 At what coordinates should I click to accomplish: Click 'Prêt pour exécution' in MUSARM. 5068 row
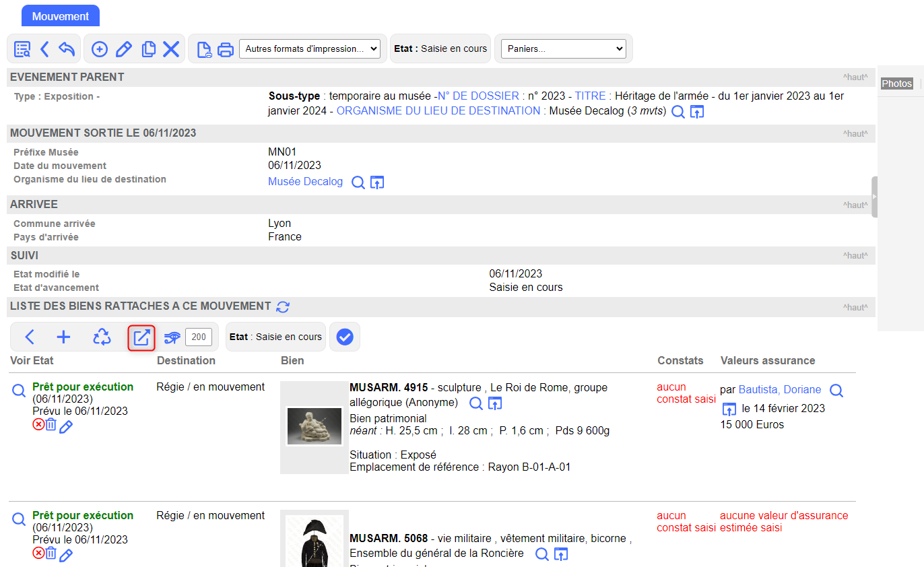83,516
